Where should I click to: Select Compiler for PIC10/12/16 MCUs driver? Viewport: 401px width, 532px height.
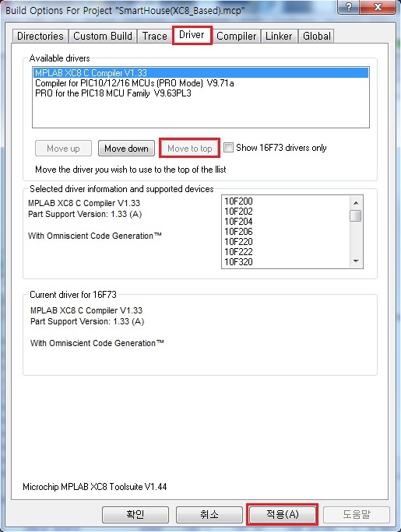click(x=201, y=83)
